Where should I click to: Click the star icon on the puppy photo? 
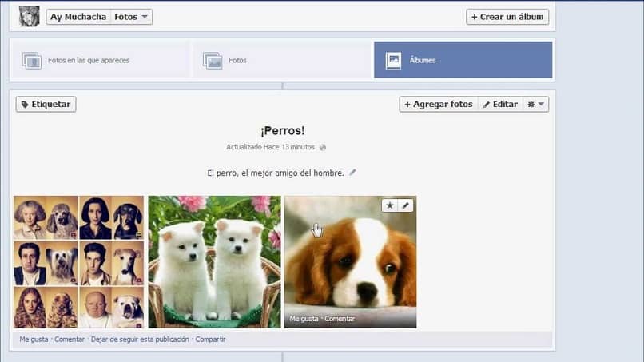(390, 205)
